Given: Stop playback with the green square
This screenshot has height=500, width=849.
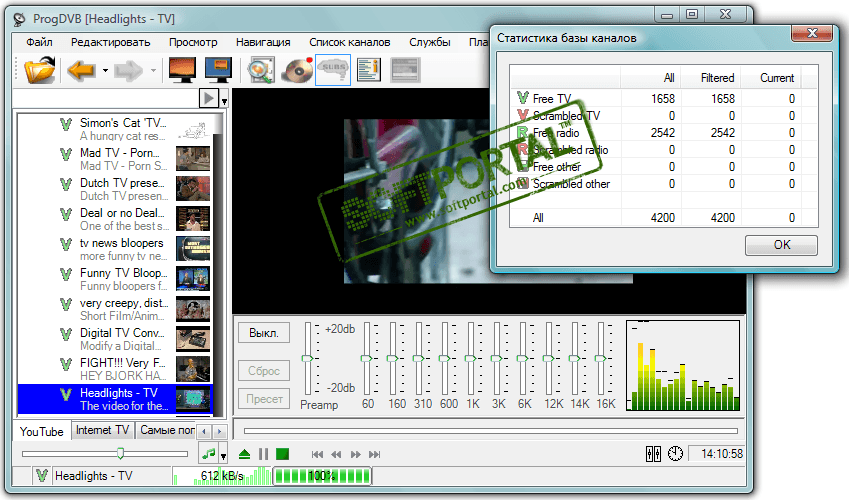Looking at the screenshot, I should click(x=282, y=454).
